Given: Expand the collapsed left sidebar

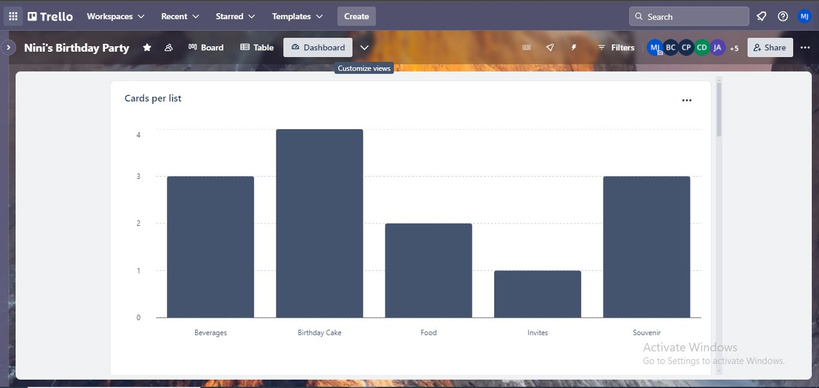Looking at the screenshot, I should point(8,48).
